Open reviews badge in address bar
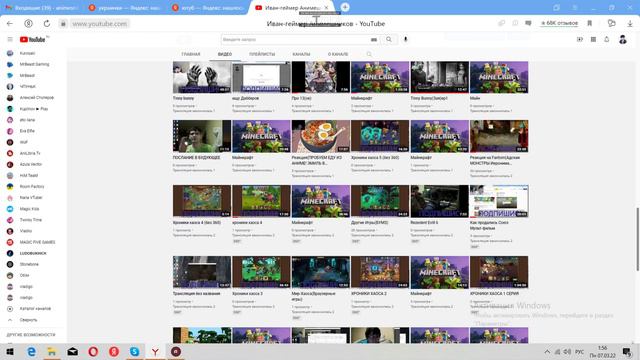The height and width of the screenshot is (360, 640). click(560, 23)
